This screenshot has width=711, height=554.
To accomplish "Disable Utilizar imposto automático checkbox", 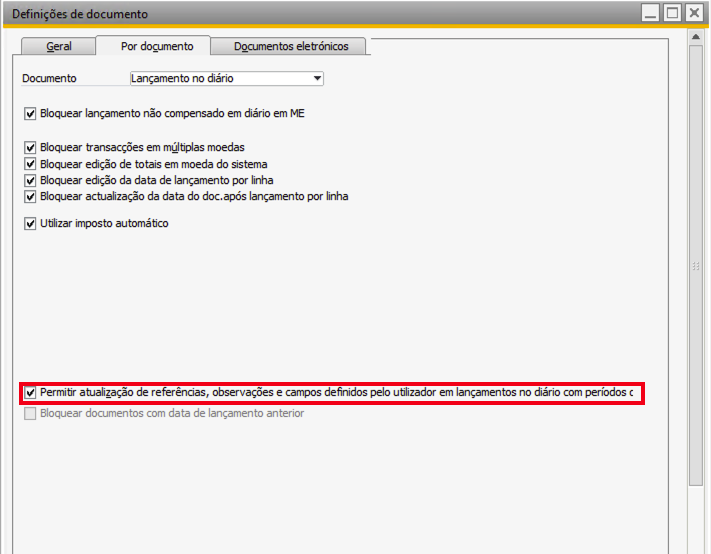I will pyautogui.click(x=30, y=223).
